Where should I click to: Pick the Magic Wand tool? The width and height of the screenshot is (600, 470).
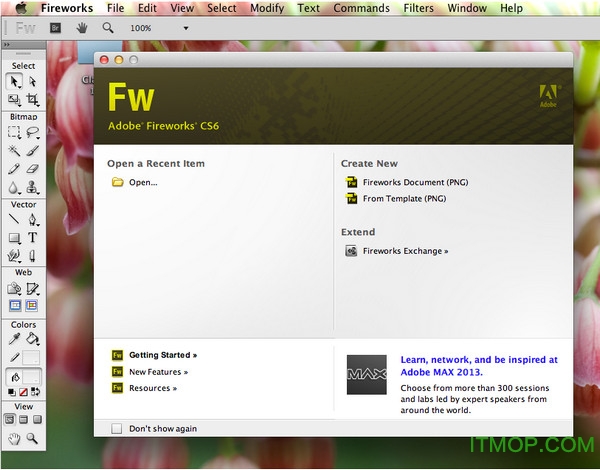[x=14, y=150]
